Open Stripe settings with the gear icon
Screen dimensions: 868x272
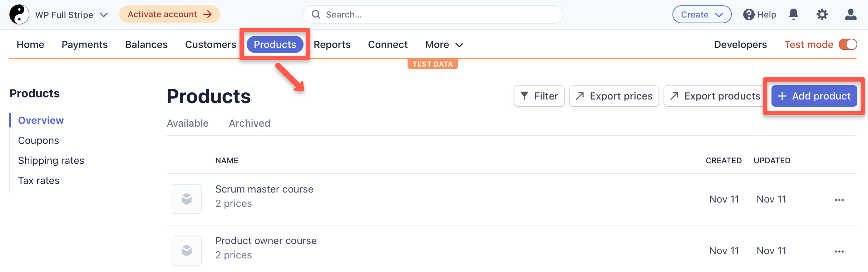[x=822, y=14]
